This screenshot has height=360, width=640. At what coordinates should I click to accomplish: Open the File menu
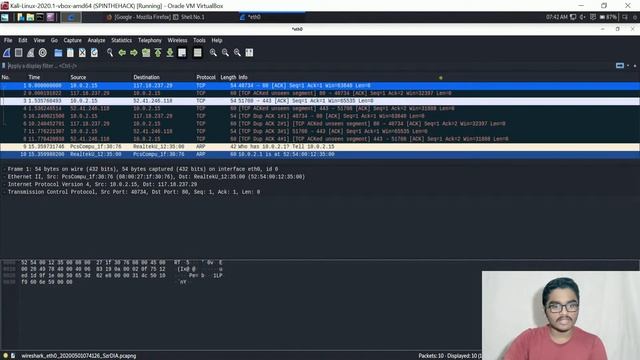[8, 40]
